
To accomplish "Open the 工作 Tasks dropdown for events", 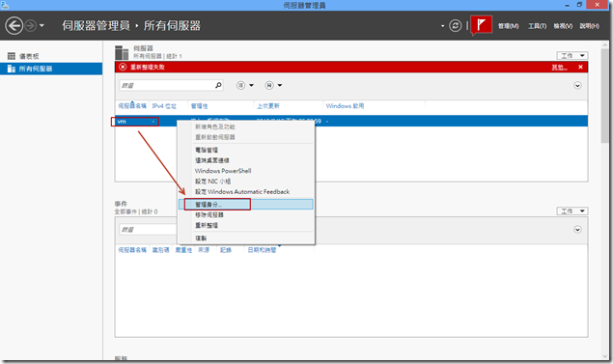I will click(x=572, y=211).
